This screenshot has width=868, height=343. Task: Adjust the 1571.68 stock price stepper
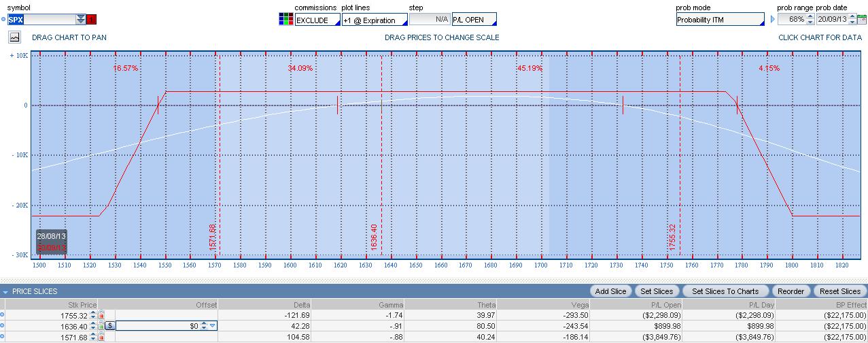coord(94,337)
